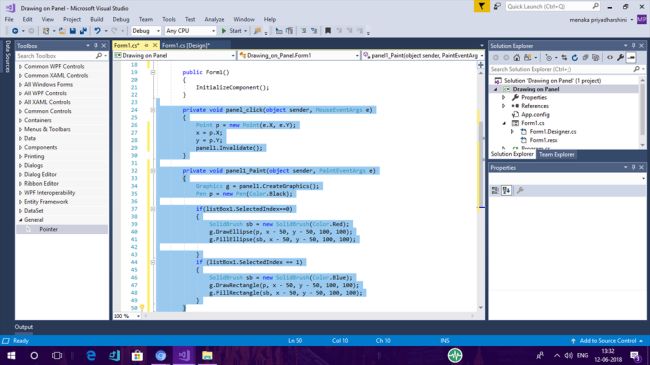Open File Explorer from the taskbar
Viewport: 650px width, 365px height.
click(x=207, y=355)
